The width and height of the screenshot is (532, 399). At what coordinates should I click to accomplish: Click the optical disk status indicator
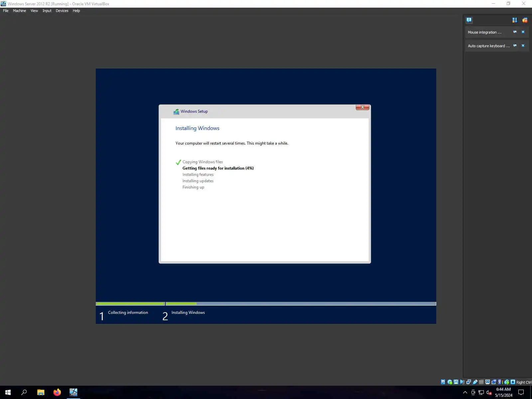click(x=450, y=382)
